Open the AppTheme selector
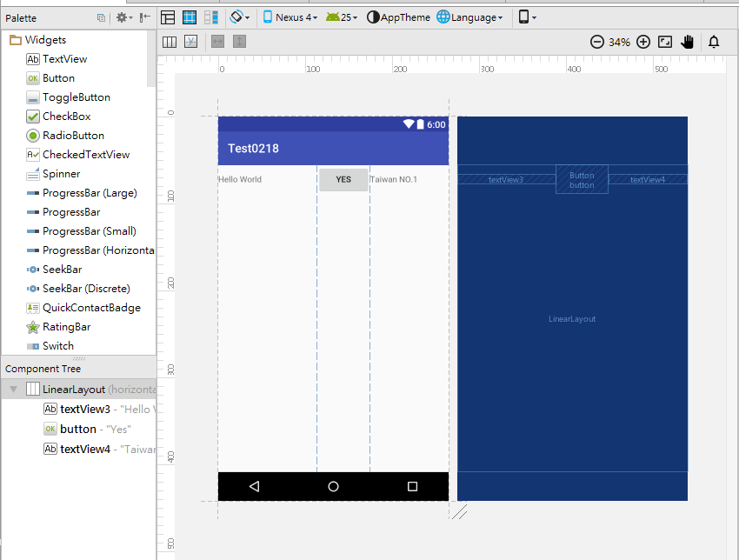 pyautogui.click(x=399, y=17)
